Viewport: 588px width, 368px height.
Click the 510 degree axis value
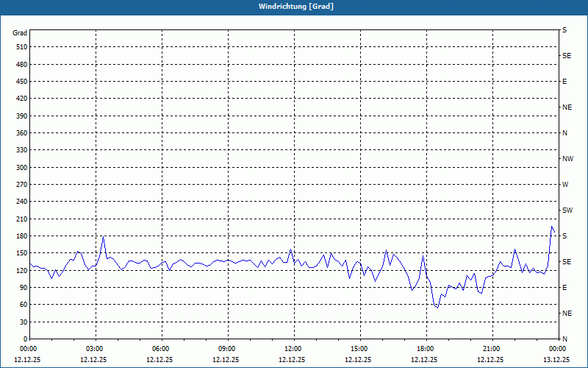click(22, 47)
